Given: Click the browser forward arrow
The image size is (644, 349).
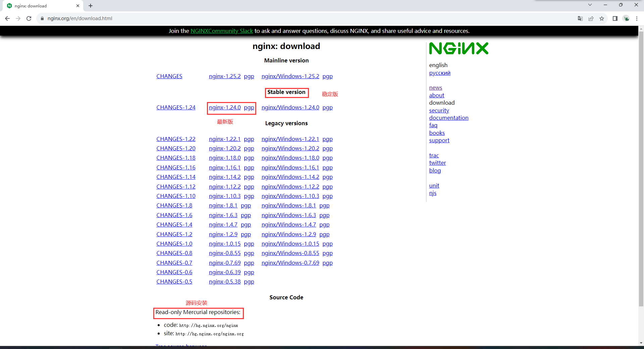Looking at the screenshot, I should point(18,18).
